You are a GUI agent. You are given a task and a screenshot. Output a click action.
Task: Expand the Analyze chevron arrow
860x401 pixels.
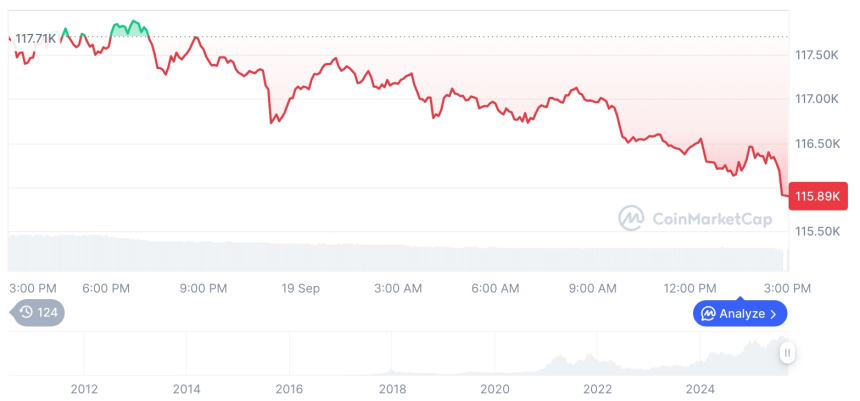[774, 314]
